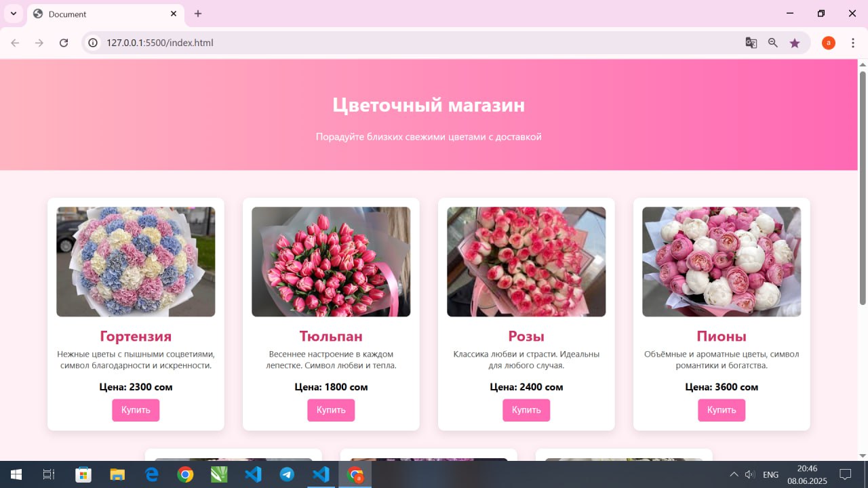Open Chrome's three-dot menu

pyautogui.click(x=853, y=43)
